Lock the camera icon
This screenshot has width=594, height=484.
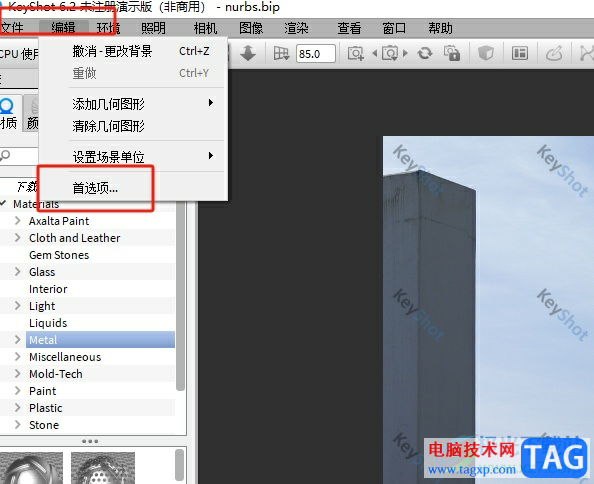pos(452,53)
